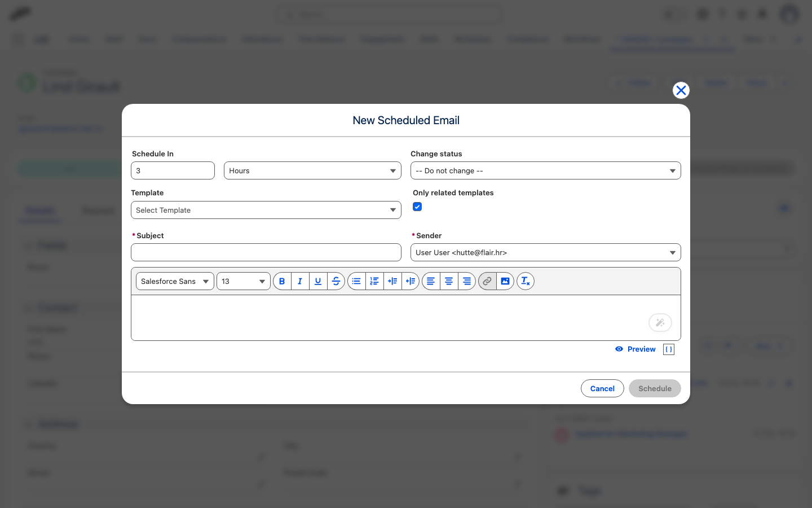This screenshot has height=508, width=812.
Task: Toggle strikethrough formatting
Action: pyautogui.click(x=336, y=281)
